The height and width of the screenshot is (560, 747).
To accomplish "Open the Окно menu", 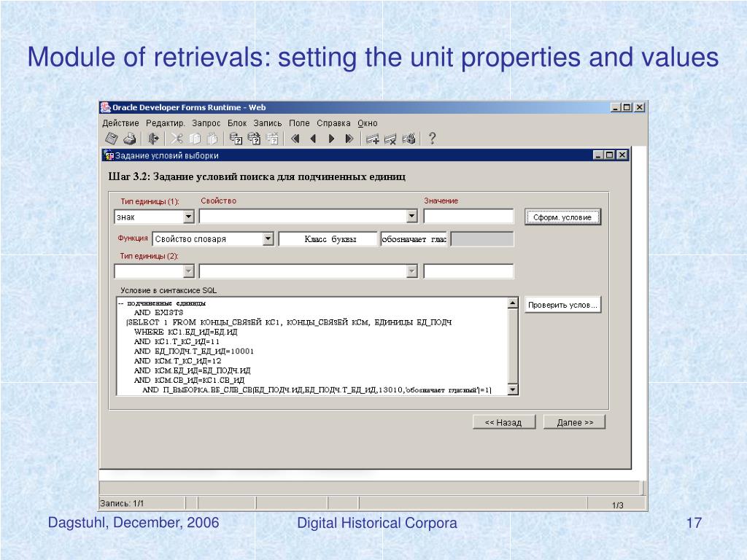I will (x=368, y=123).
